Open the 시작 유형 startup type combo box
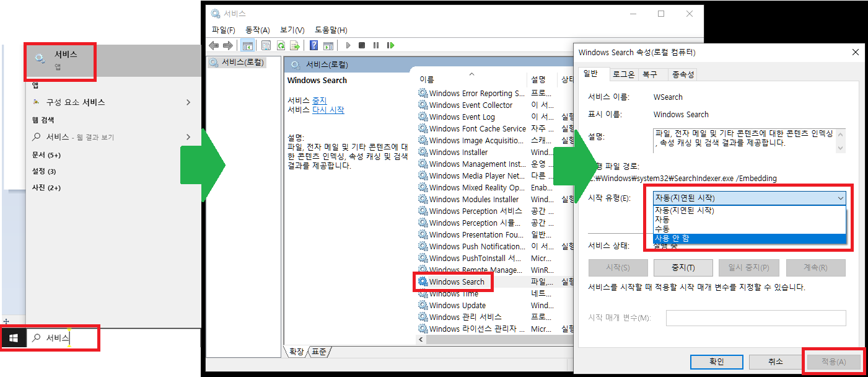 (750, 198)
